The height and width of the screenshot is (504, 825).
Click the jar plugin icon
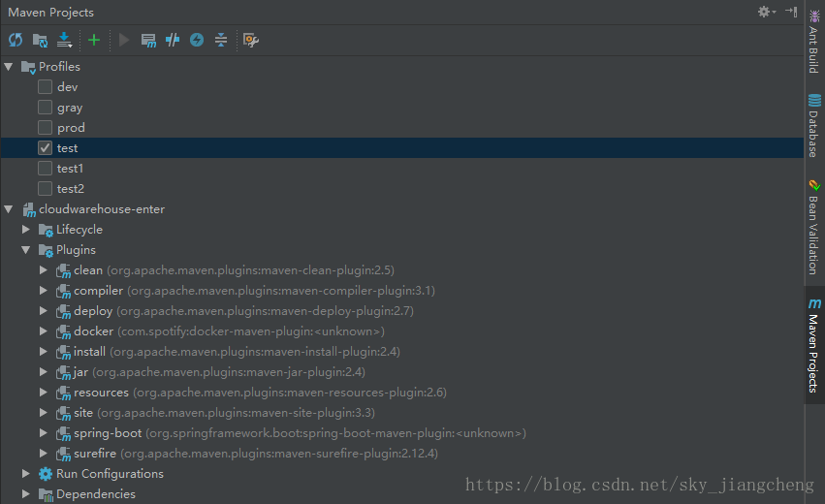tap(63, 372)
